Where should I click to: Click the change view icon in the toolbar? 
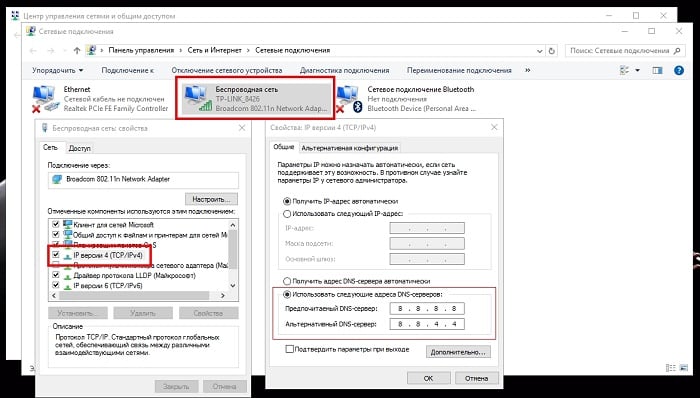[625, 70]
